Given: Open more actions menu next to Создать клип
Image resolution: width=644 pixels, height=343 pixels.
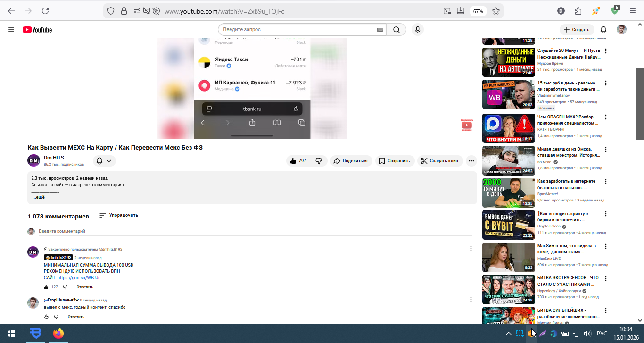Looking at the screenshot, I should click(x=471, y=161).
